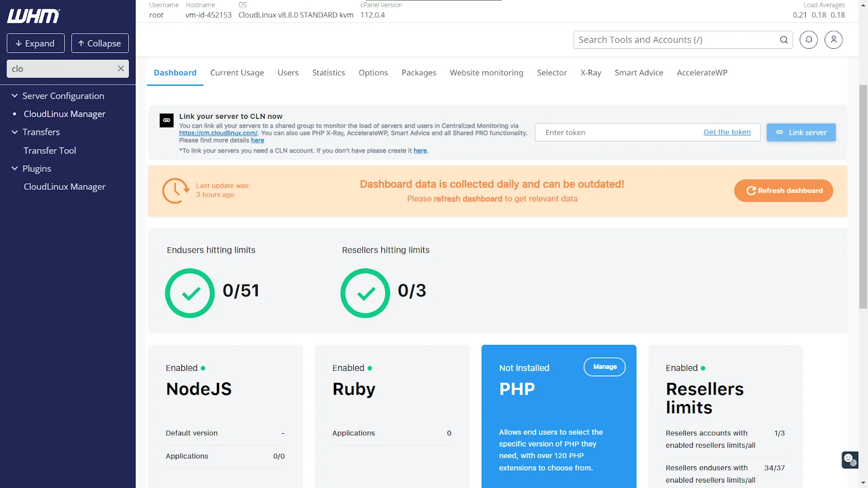Image resolution: width=868 pixels, height=488 pixels.
Task: Click the Expand sidebar button
Action: click(x=35, y=43)
